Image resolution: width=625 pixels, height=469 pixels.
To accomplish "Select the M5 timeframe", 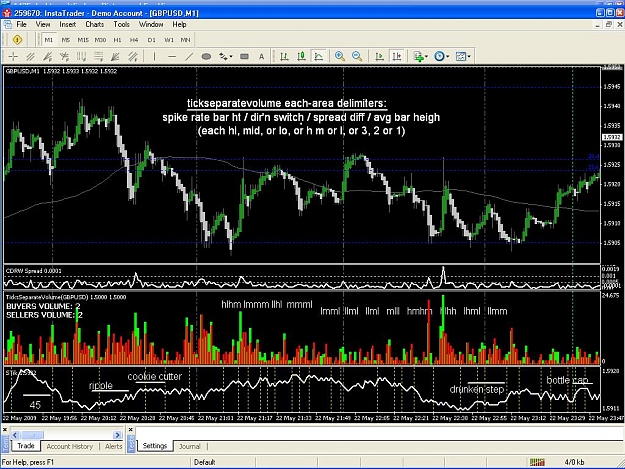I will pos(66,40).
